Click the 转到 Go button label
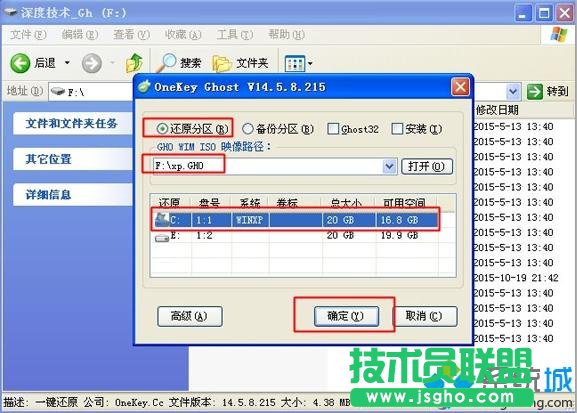This screenshot has height=413, width=577. click(557, 91)
